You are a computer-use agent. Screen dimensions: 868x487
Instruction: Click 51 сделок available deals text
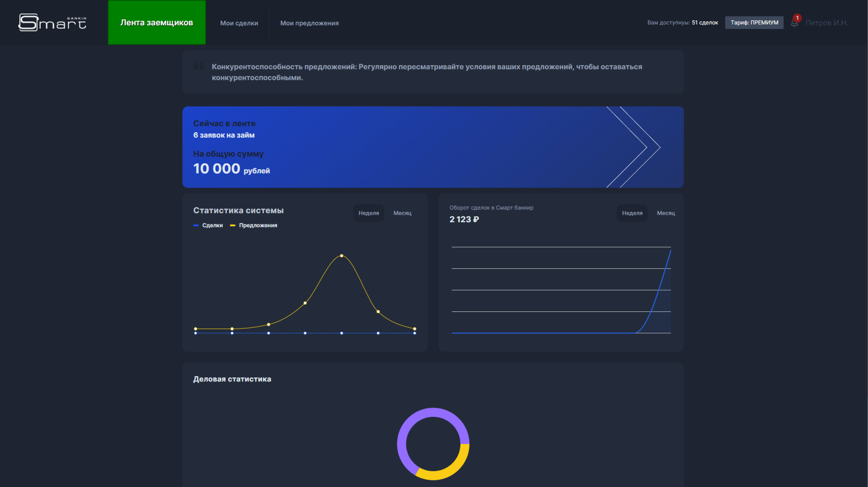pos(705,23)
